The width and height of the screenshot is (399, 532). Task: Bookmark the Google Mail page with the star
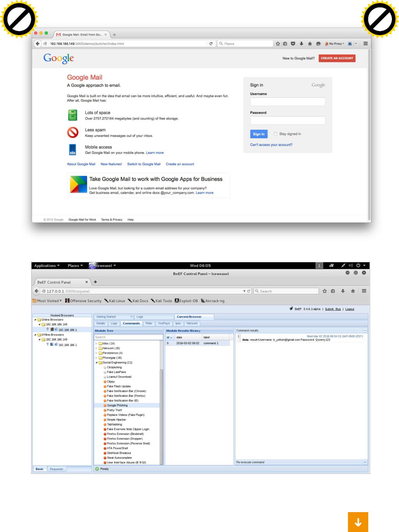[278, 44]
